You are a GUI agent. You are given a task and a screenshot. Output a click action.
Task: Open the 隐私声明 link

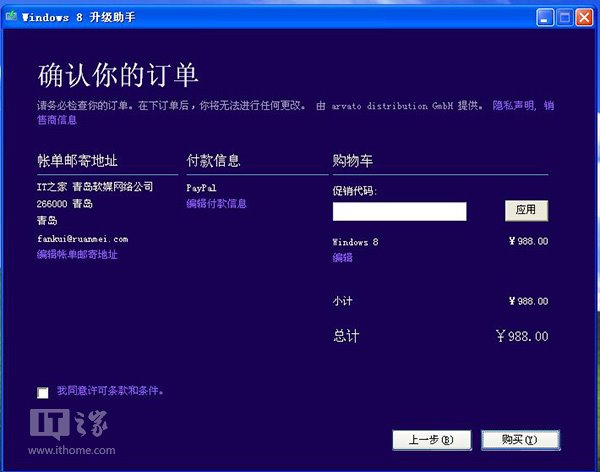click(513, 105)
